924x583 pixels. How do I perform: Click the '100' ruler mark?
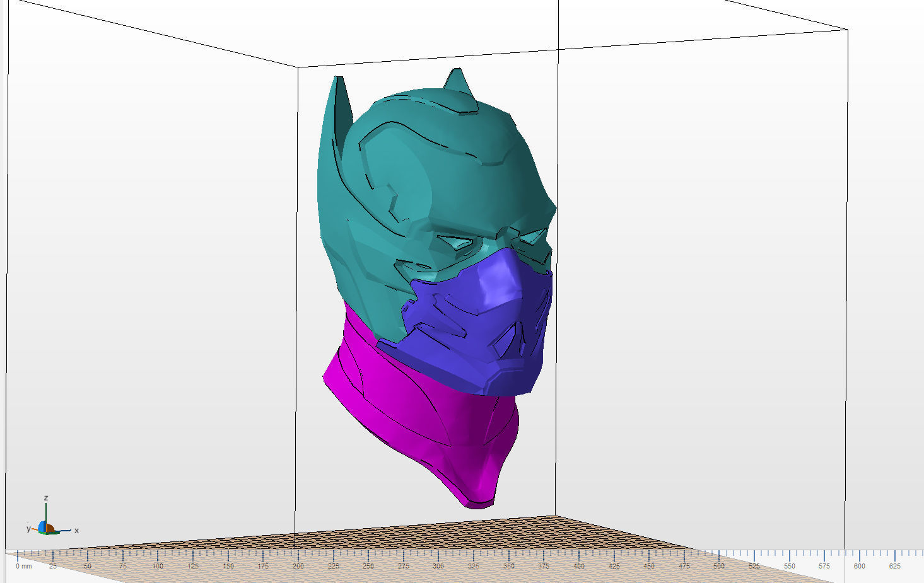(x=158, y=566)
